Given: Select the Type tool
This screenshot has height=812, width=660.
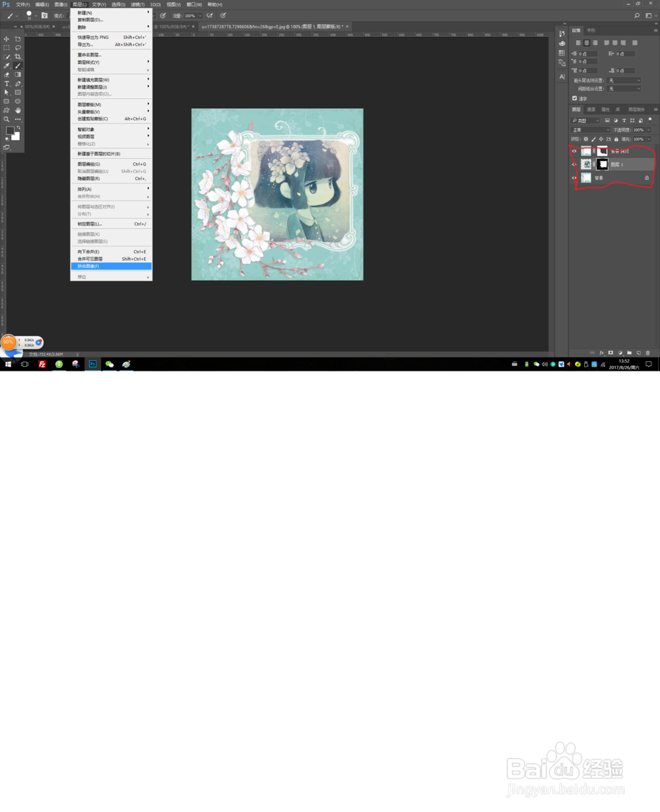Looking at the screenshot, I should pyautogui.click(x=7, y=84).
